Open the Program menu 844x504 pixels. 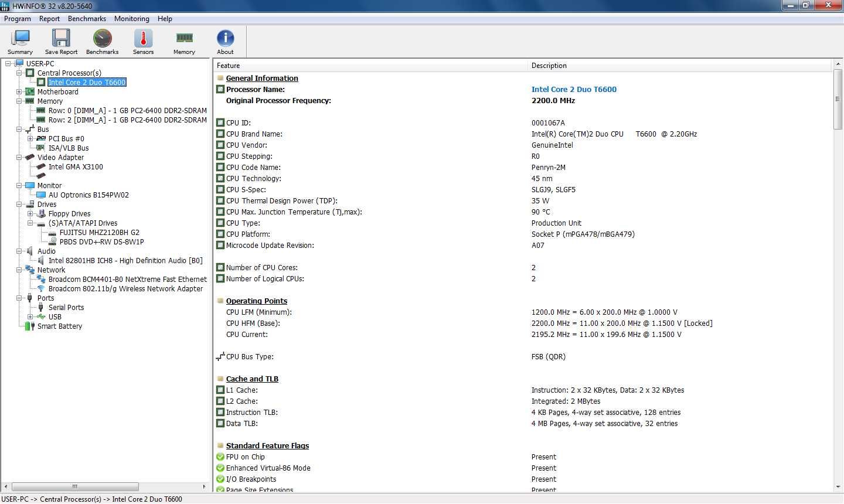click(x=18, y=19)
